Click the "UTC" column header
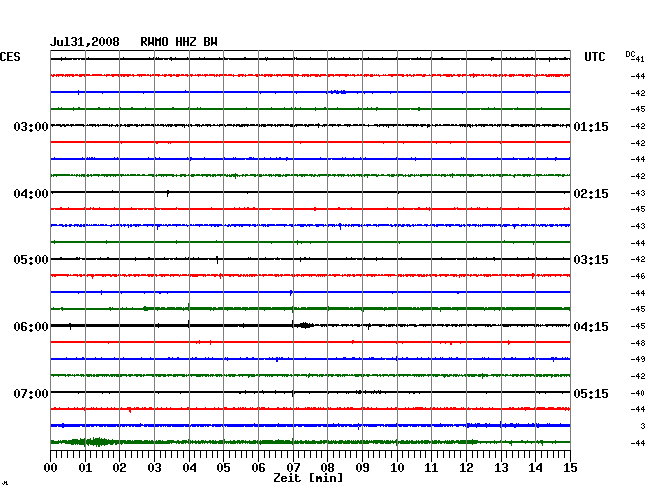 point(594,57)
